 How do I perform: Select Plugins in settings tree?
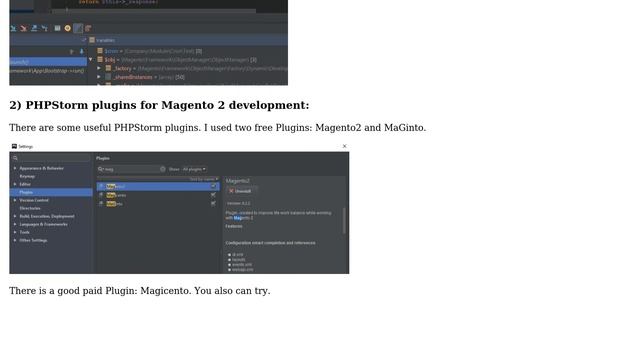pos(51,192)
